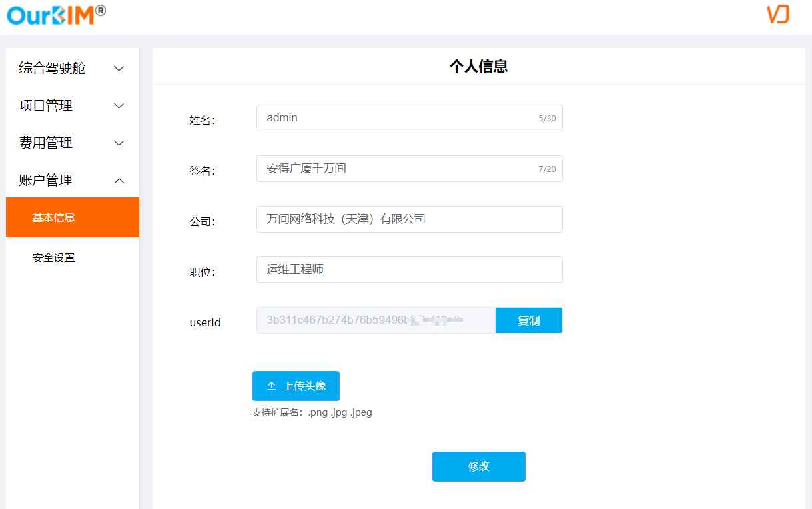
Task: Expand the 综合驾驶舱 chevron
Action: pos(119,68)
